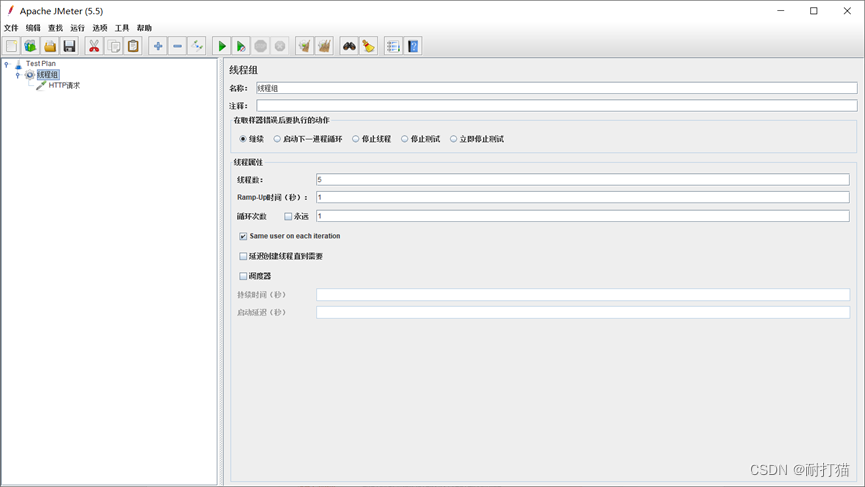Click the 启动延迟 input field
The image size is (865, 487).
[x=583, y=312]
